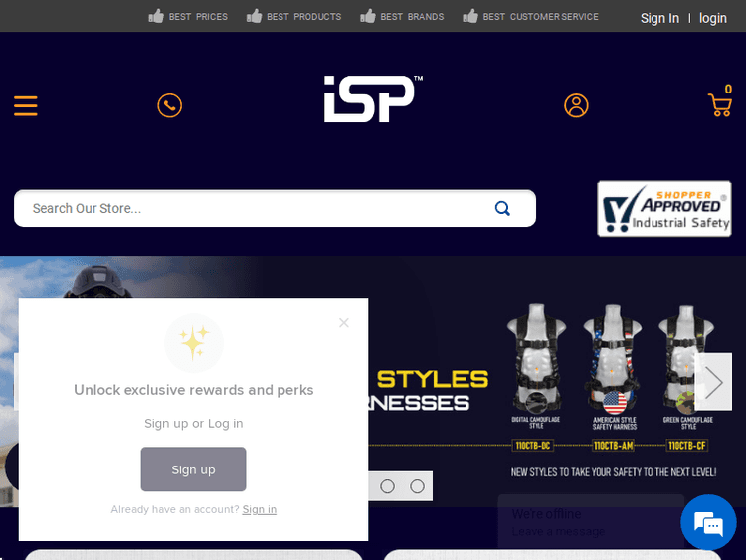Click the magnifier search icon
This screenshot has width=746, height=560.
point(502,209)
